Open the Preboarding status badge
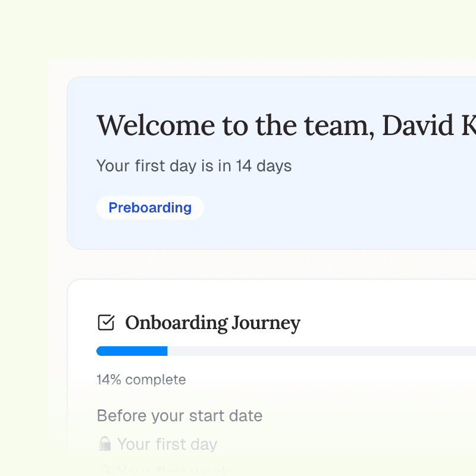Viewport: 476px width, 476px height. pos(150,207)
